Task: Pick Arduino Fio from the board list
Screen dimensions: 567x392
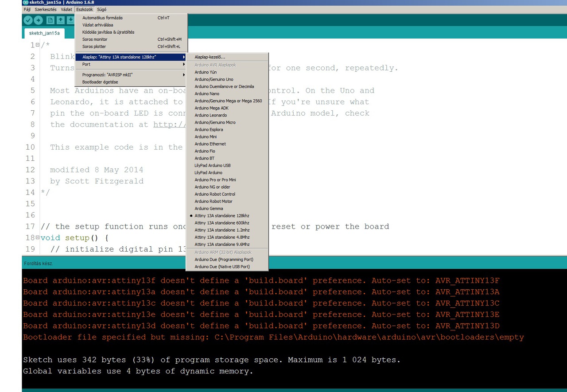Action: pyautogui.click(x=227, y=151)
